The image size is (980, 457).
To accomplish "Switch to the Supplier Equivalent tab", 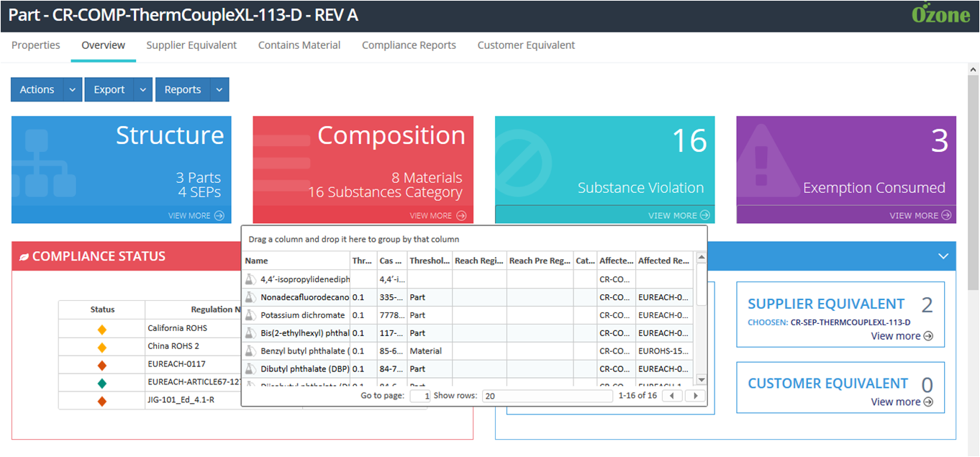I will 191,45.
